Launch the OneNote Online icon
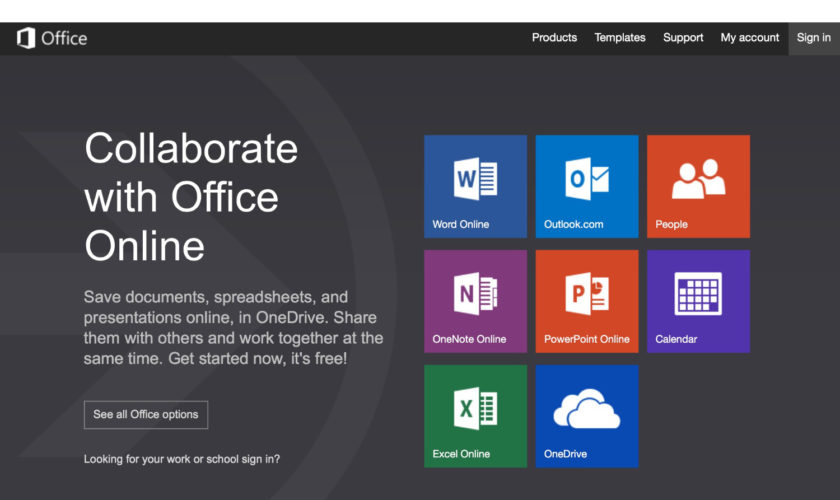The width and height of the screenshot is (840, 500). [x=475, y=294]
